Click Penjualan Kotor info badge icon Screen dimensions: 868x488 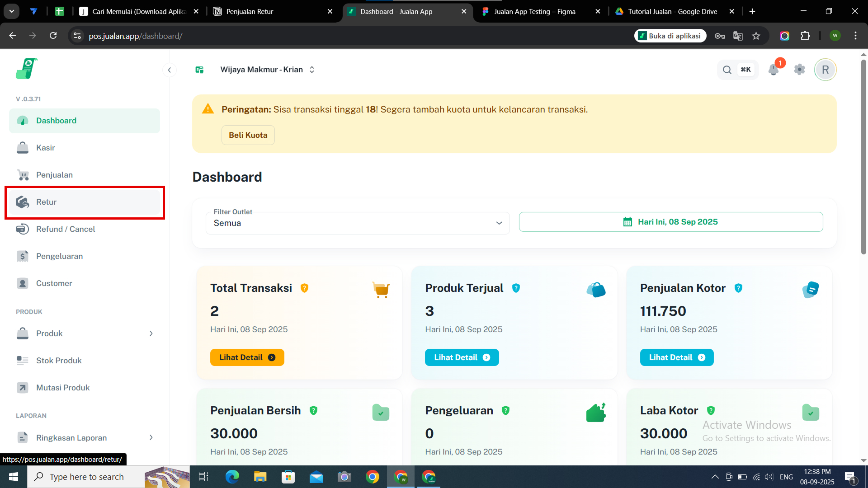point(738,288)
